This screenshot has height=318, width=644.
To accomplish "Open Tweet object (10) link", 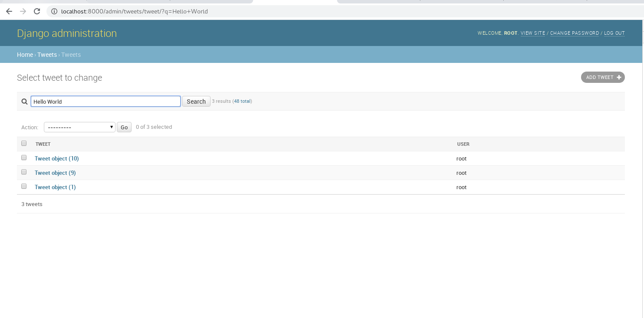I will [x=57, y=158].
